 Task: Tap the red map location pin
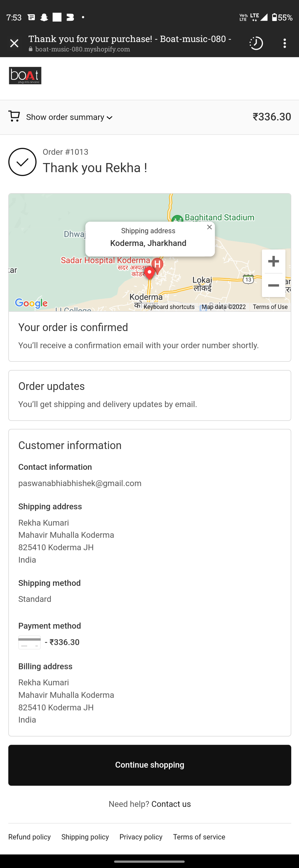[x=149, y=272]
